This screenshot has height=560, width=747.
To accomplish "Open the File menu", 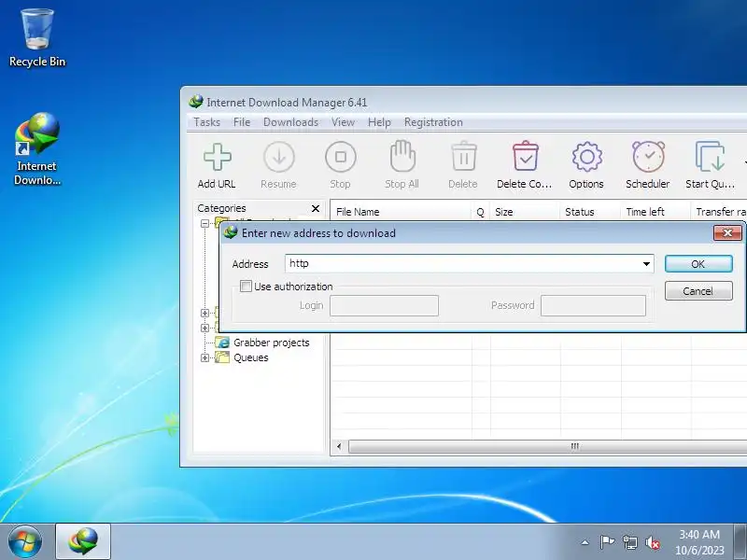I will click(242, 122).
